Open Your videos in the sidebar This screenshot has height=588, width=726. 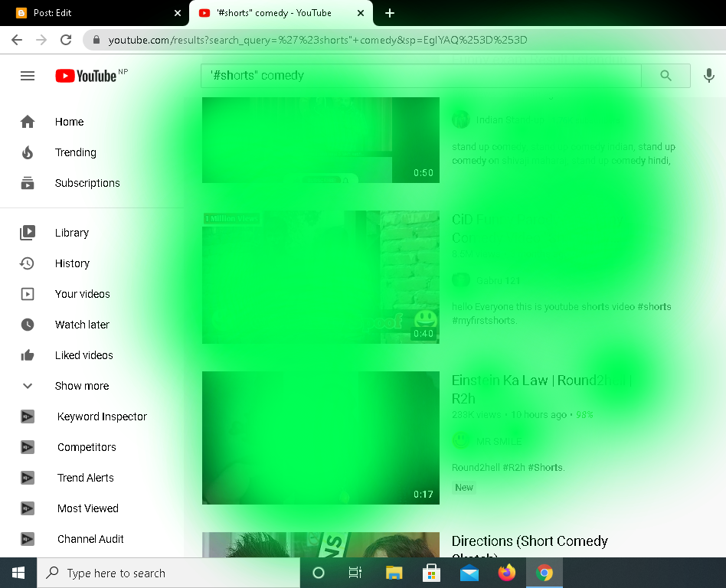[83, 294]
